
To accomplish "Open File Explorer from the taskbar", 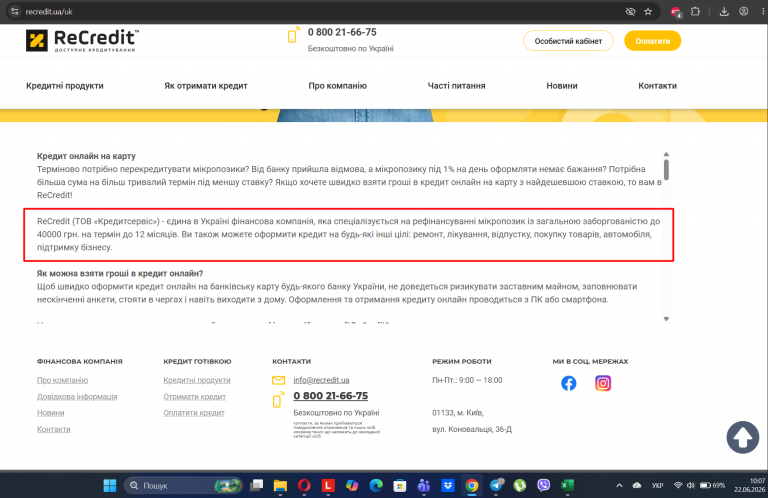I will (x=280, y=485).
